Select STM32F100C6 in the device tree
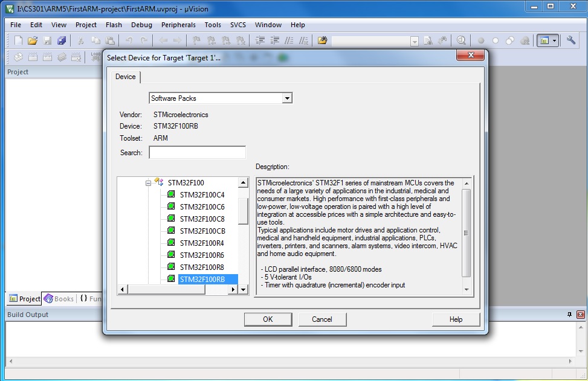The image size is (588, 381). pos(202,207)
